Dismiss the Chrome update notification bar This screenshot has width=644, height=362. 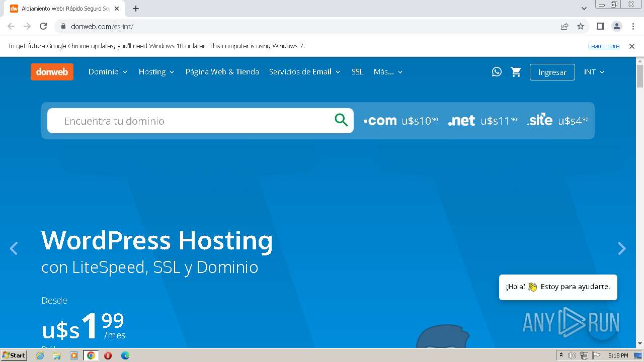(632, 46)
